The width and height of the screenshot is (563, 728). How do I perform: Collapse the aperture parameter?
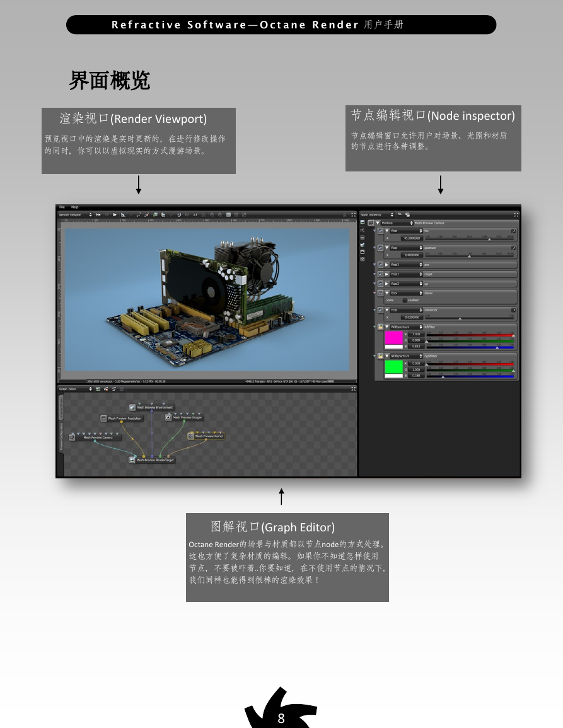[x=387, y=248]
